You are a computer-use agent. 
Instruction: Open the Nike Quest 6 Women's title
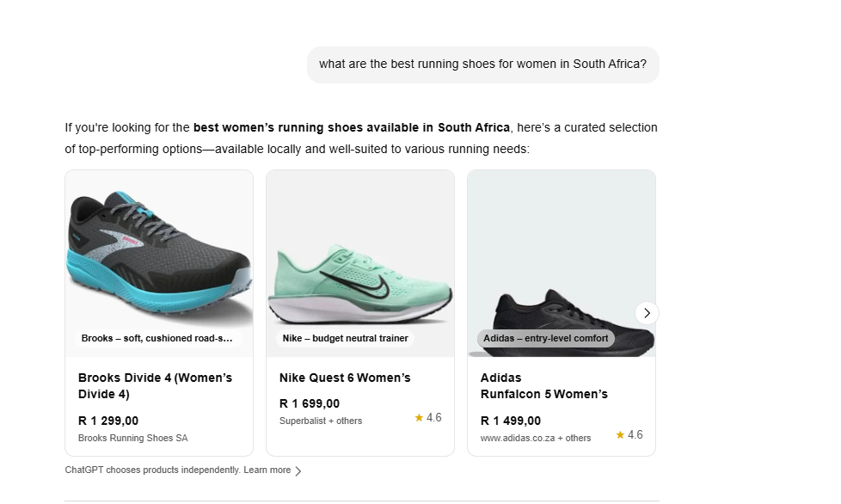tap(345, 378)
